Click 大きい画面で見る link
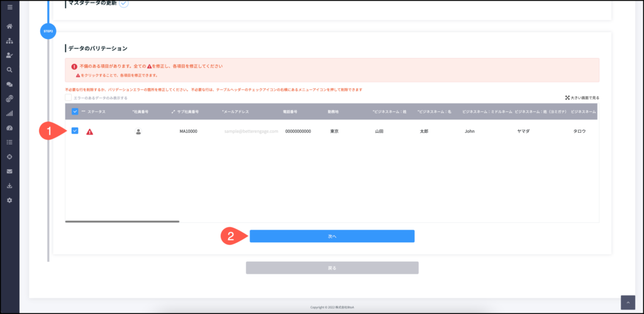This screenshot has width=644, height=314. 585,98
